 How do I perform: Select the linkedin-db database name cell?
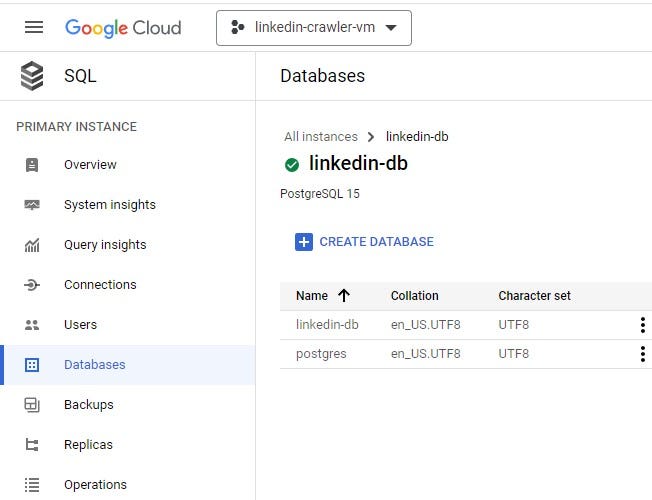click(327, 324)
